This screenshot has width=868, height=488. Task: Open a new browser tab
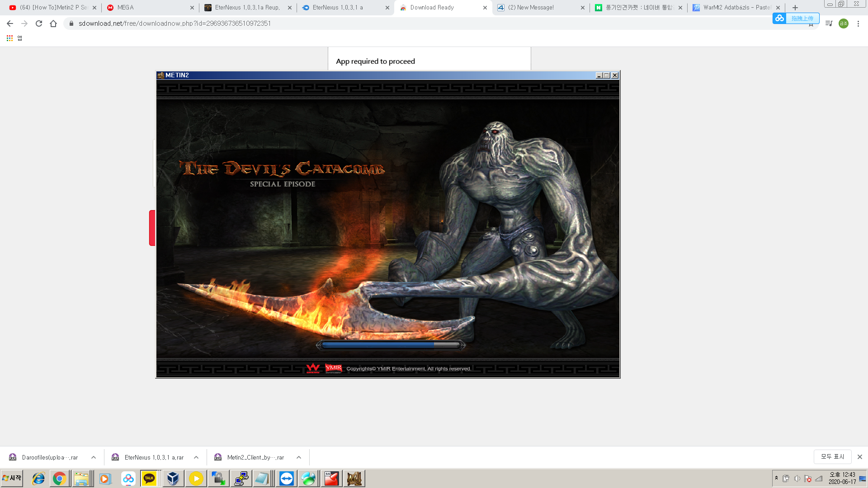(x=795, y=8)
